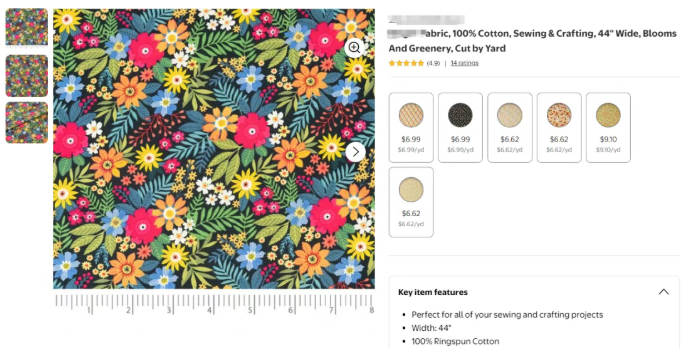This screenshot has width=694, height=362.
Task: Click the product title text
Action: tap(532, 41)
